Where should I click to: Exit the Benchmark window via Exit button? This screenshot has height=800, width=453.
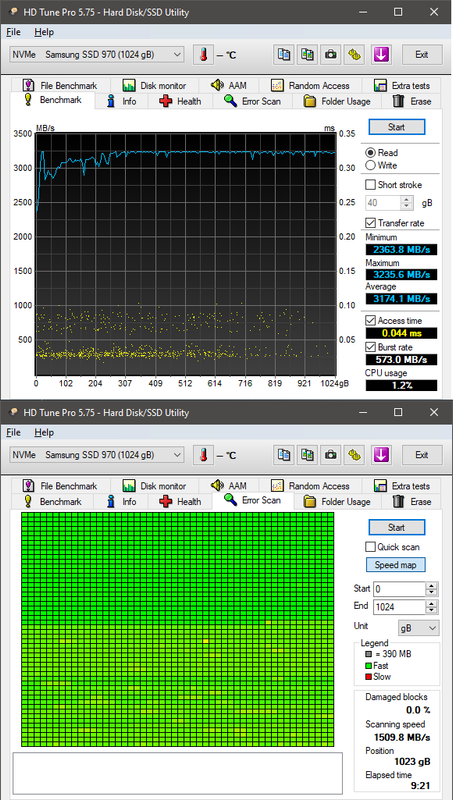(x=421, y=55)
